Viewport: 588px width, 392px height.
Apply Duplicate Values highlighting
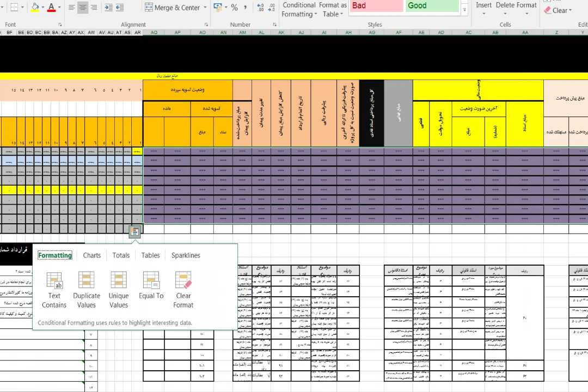(87, 290)
